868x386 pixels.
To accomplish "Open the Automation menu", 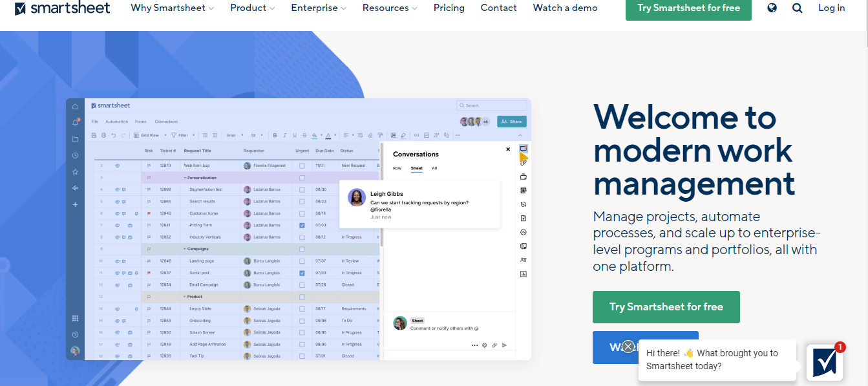I will point(117,122).
